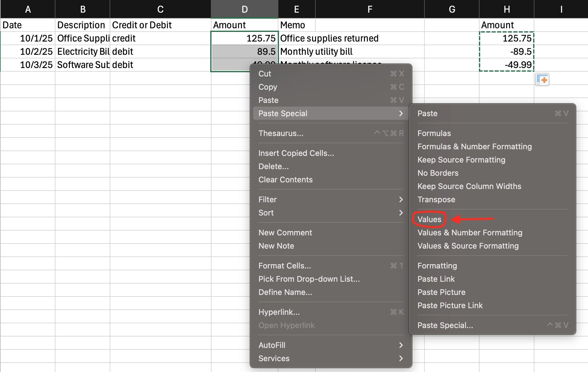Select Paste in the main context menu
Screen dimensions: 588x372
pos(331,100)
